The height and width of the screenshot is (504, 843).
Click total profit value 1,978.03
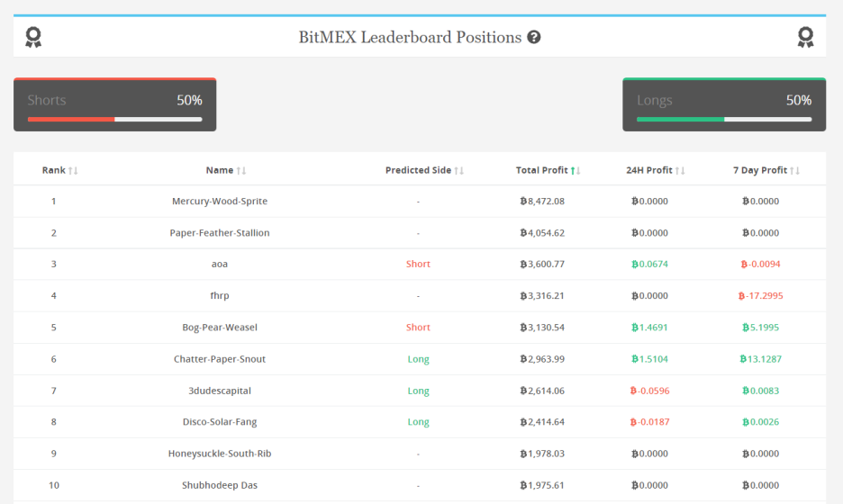[542, 454]
